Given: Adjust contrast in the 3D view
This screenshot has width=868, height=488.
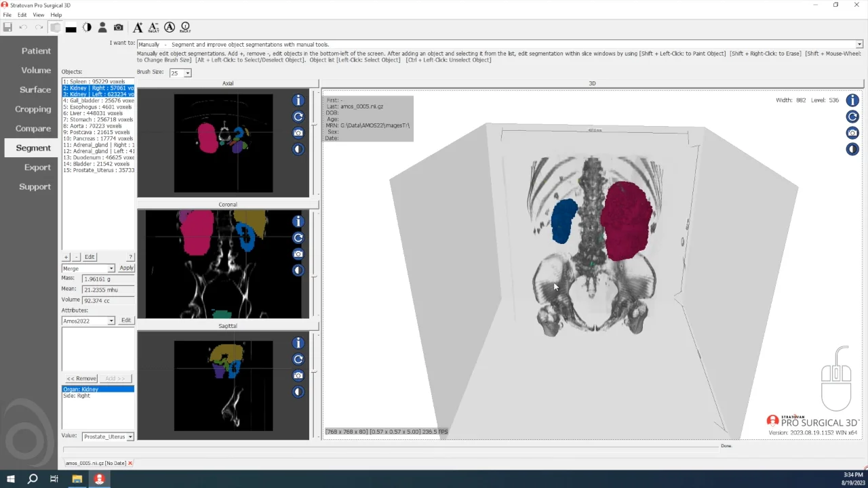Looking at the screenshot, I should point(852,149).
